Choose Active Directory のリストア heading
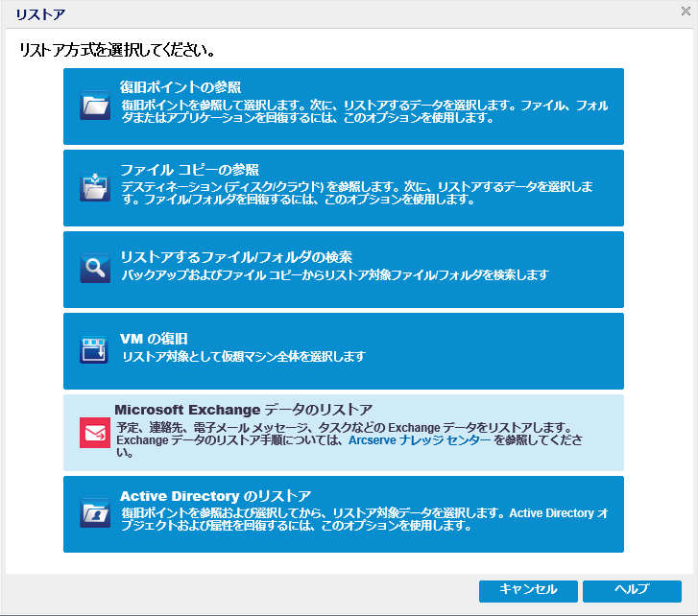The image size is (698, 616). tap(215, 495)
